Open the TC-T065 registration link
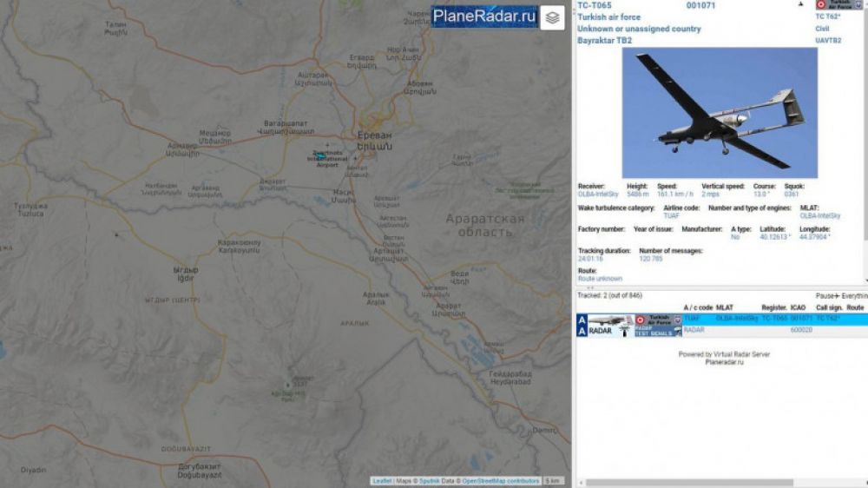This screenshot has width=868, height=488. coord(594,5)
